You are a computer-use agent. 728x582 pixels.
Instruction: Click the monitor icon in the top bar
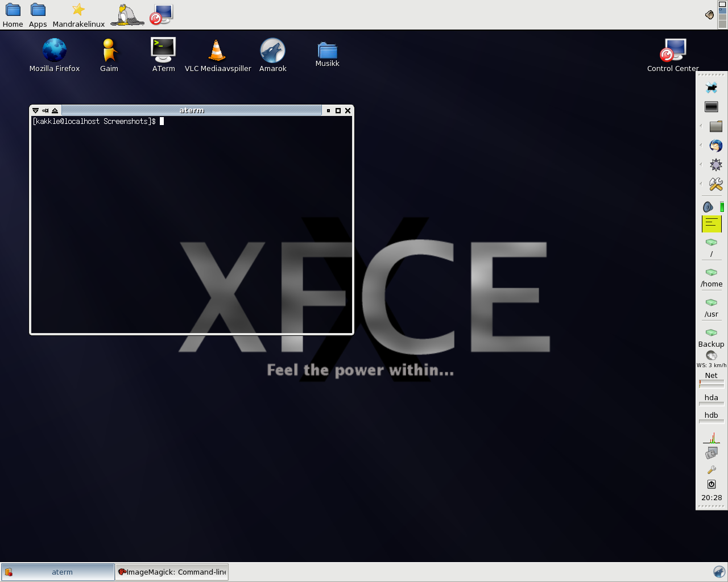(162, 15)
